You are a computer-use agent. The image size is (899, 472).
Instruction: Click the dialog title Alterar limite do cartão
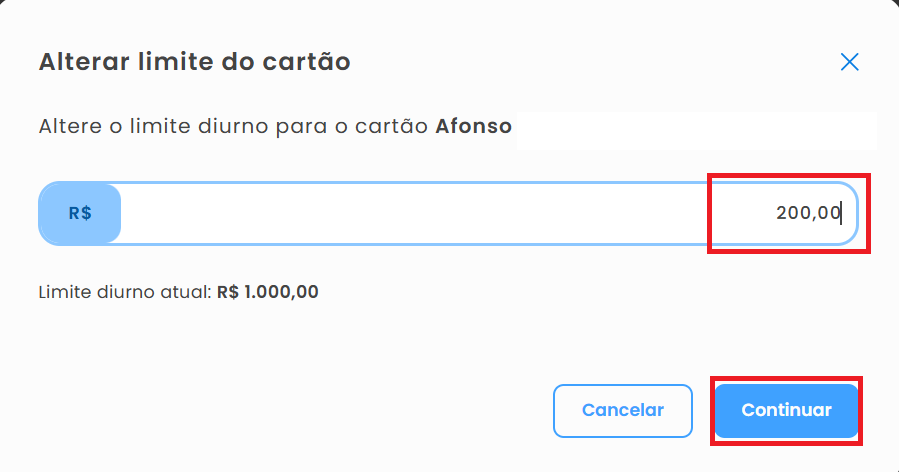point(194,62)
